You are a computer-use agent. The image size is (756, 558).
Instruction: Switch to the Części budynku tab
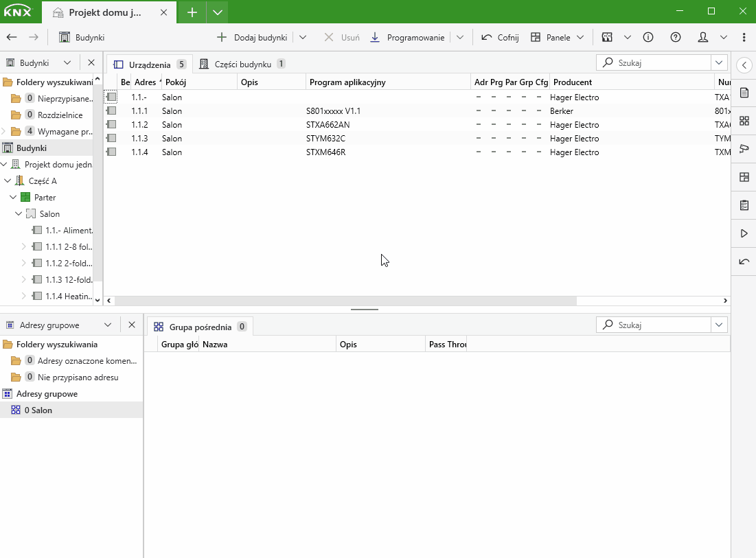click(x=242, y=64)
